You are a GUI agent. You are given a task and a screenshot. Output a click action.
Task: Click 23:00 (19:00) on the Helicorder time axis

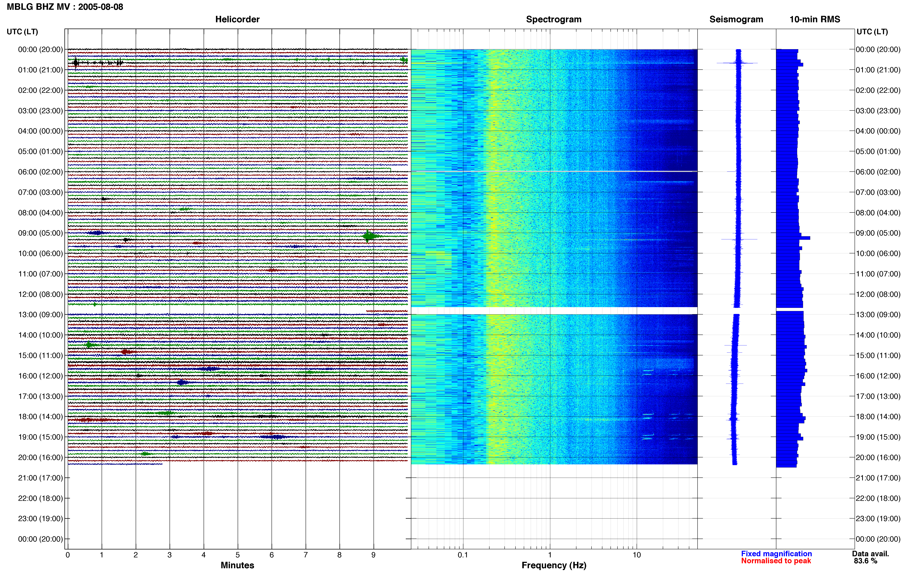(41, 519)
